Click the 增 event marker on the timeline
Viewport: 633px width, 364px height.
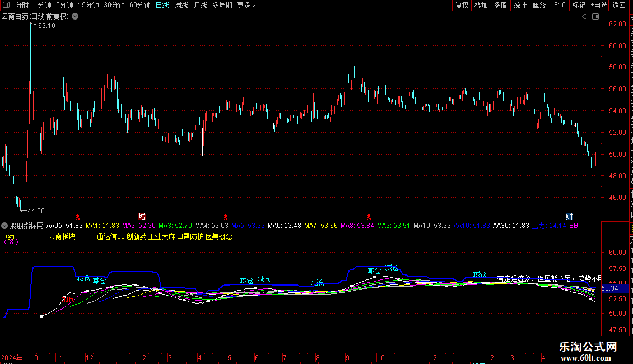pos(142,217)
